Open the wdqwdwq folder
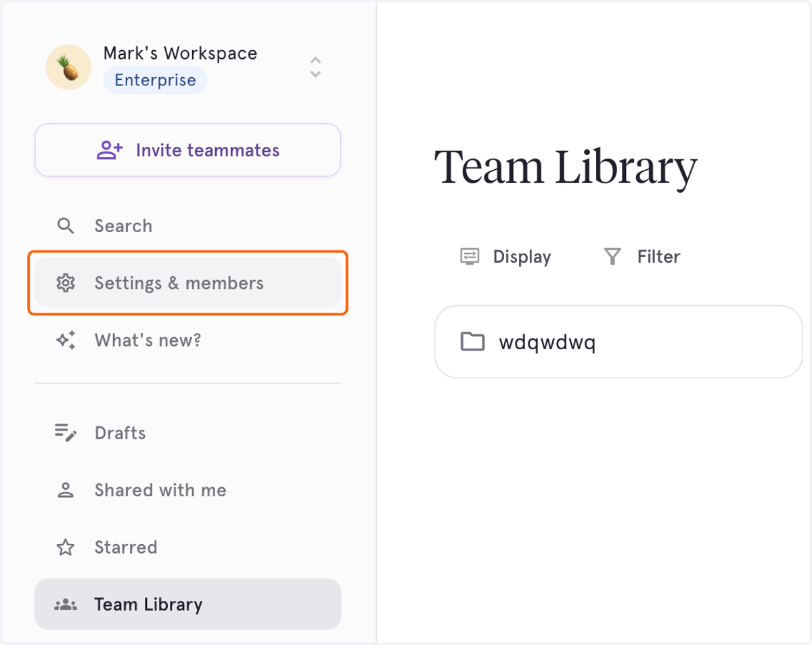 [x=618, y=342]
